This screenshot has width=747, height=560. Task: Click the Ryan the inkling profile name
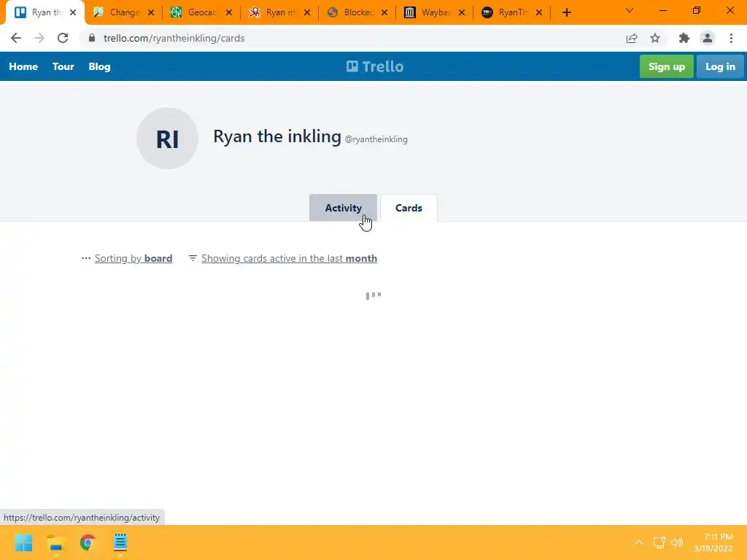(276, 136)
